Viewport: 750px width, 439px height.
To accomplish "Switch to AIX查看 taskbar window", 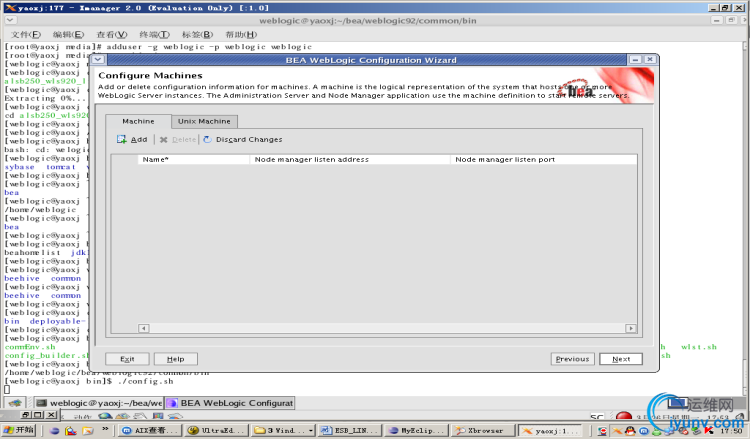I will [x=151, y=430].
